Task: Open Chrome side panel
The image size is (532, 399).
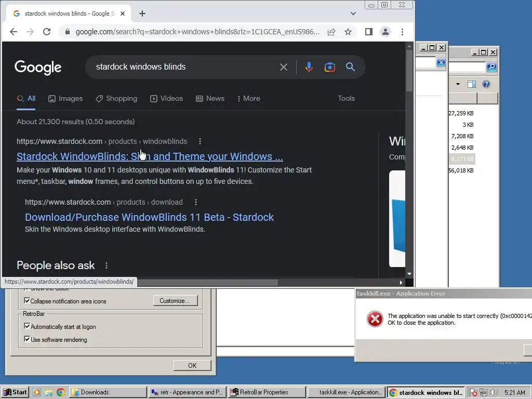Action: coord(369,32)
